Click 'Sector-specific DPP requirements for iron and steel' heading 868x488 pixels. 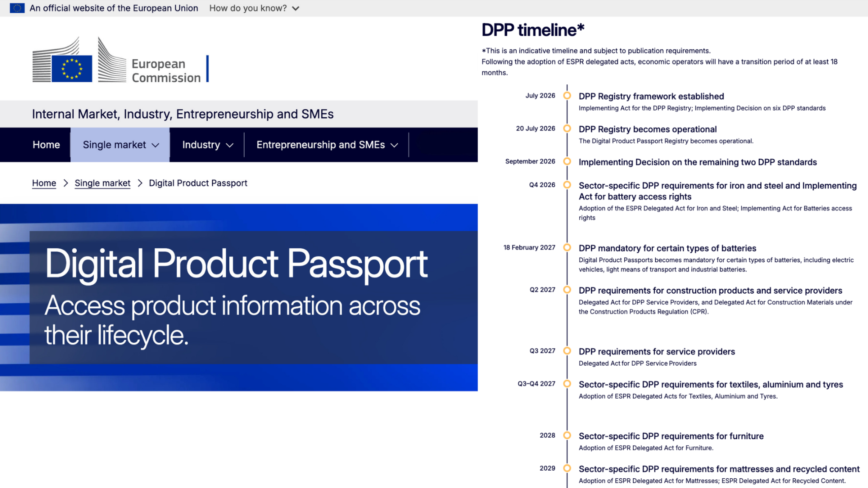tap(718, 191)
